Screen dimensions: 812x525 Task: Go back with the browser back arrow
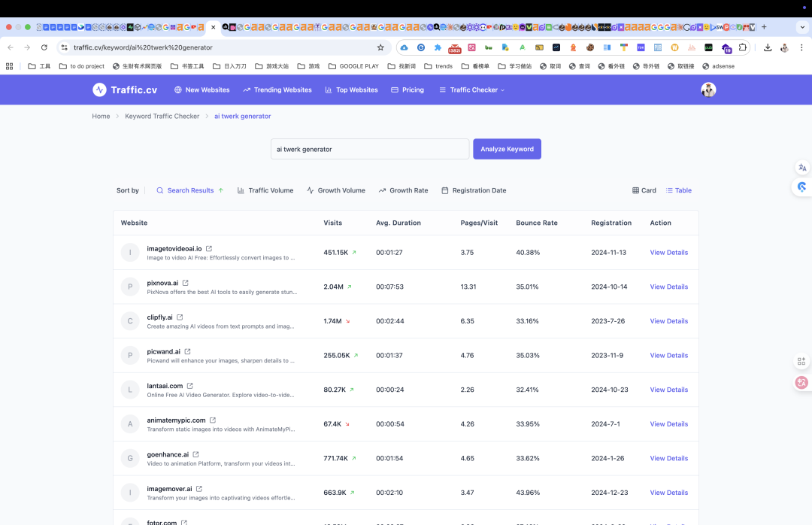coord(11,47)
